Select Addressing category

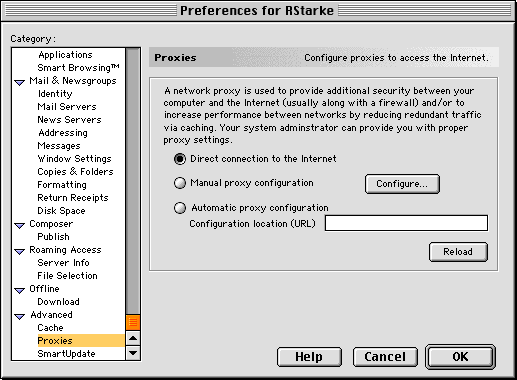pyautogui.click(x=63, y=133)
